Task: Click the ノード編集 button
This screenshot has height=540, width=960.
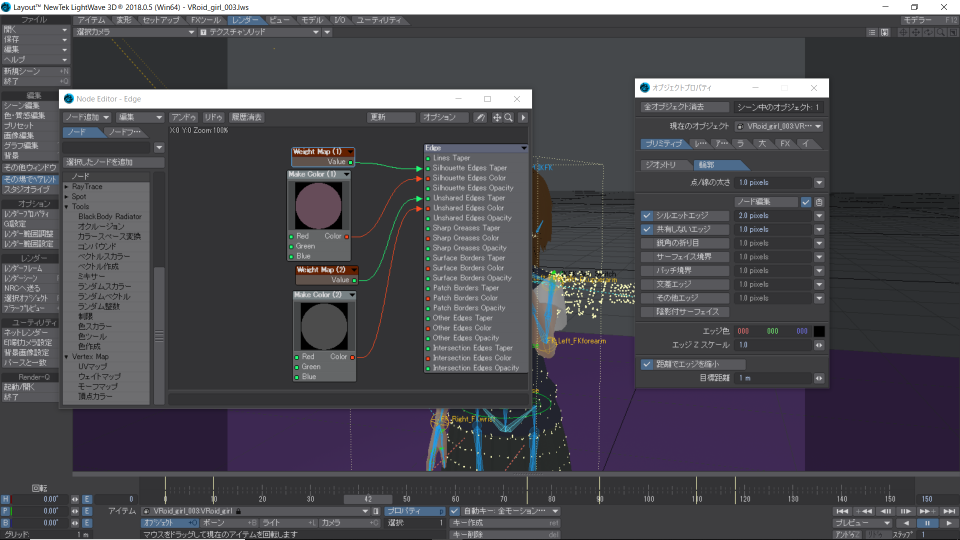Action: point(766,202)
